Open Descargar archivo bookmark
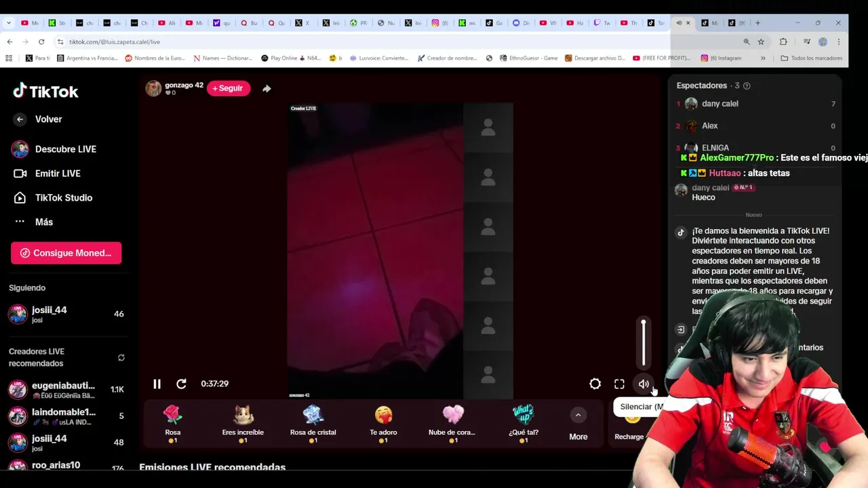868x488 pixels. click(x=595, y=58)
